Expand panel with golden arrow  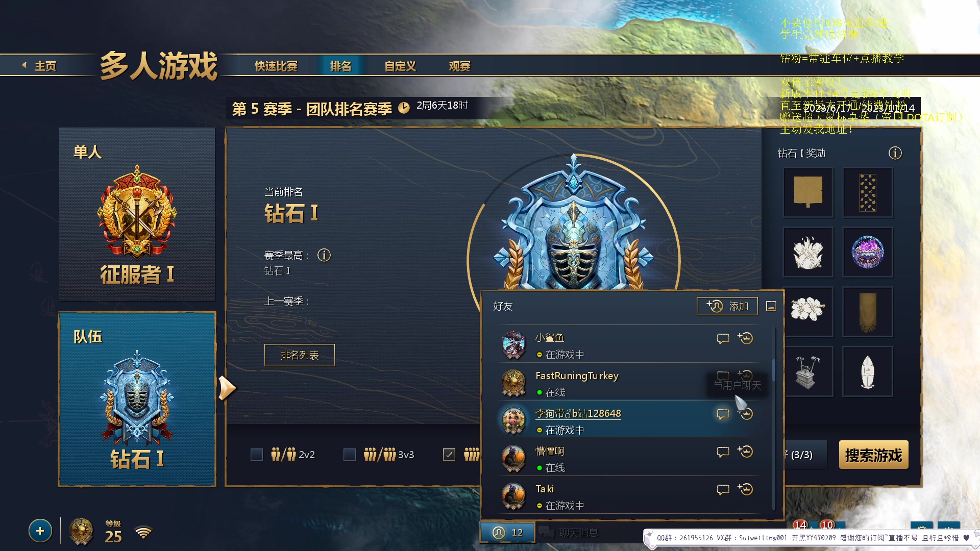point(227,388)
